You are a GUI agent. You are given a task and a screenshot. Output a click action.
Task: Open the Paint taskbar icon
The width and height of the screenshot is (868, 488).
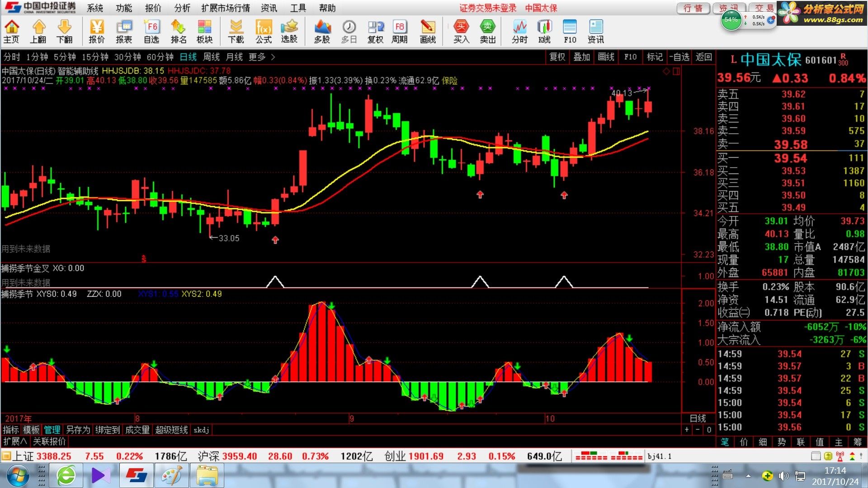pyautogui.click(x=171, y=476)
